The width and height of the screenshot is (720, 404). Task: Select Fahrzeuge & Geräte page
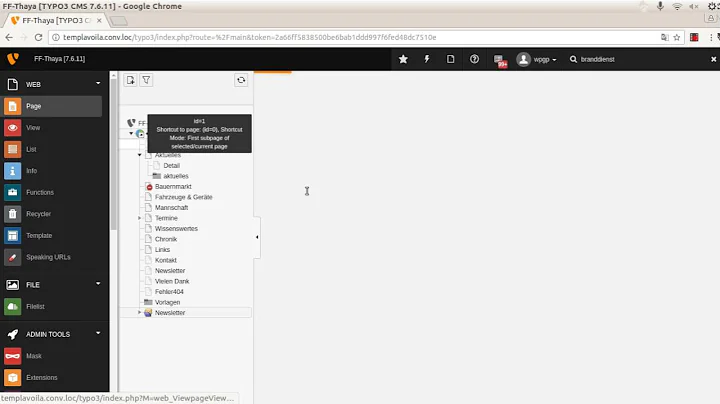[184, 197]
